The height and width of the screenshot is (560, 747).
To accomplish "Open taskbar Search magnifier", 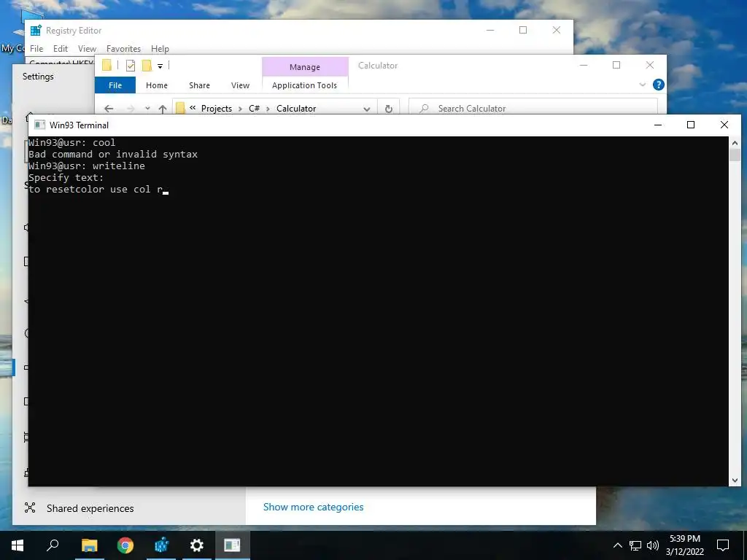I will click(53, 545).
